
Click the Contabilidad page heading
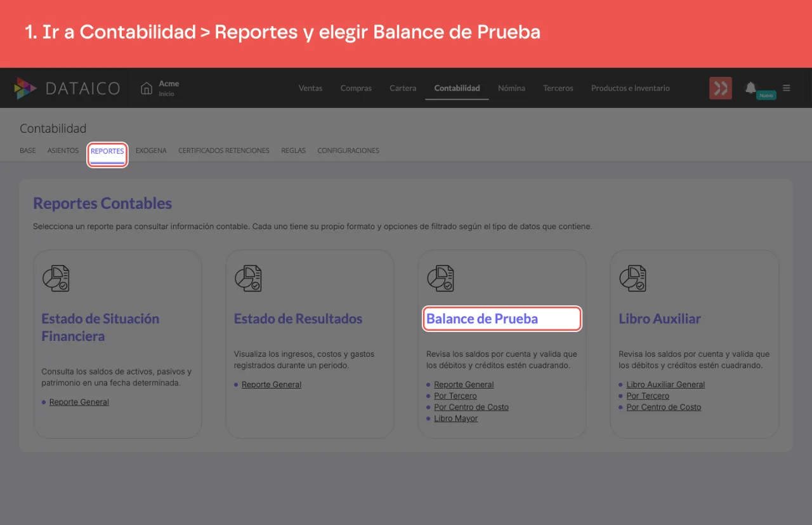[53, 129]
